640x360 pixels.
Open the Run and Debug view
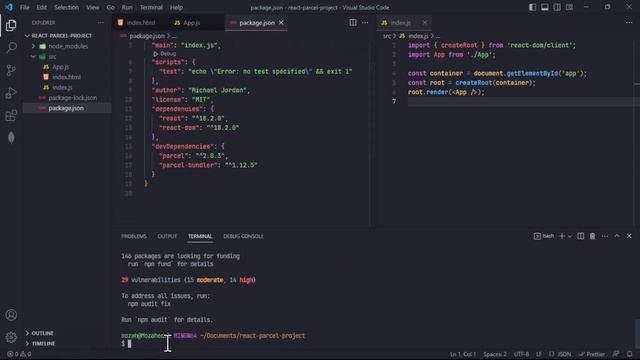11,93
